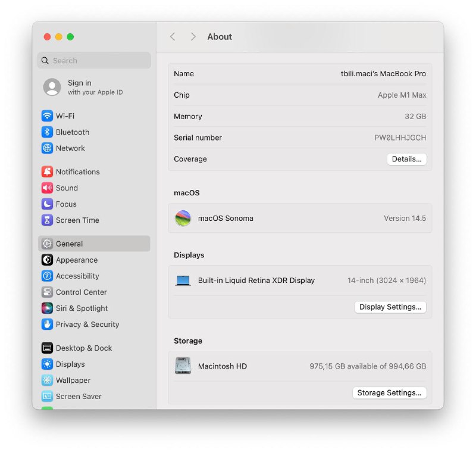Click the Siri & Spotlight icon
This screenshot has height=452, width=476.
[x=47, y=308]
